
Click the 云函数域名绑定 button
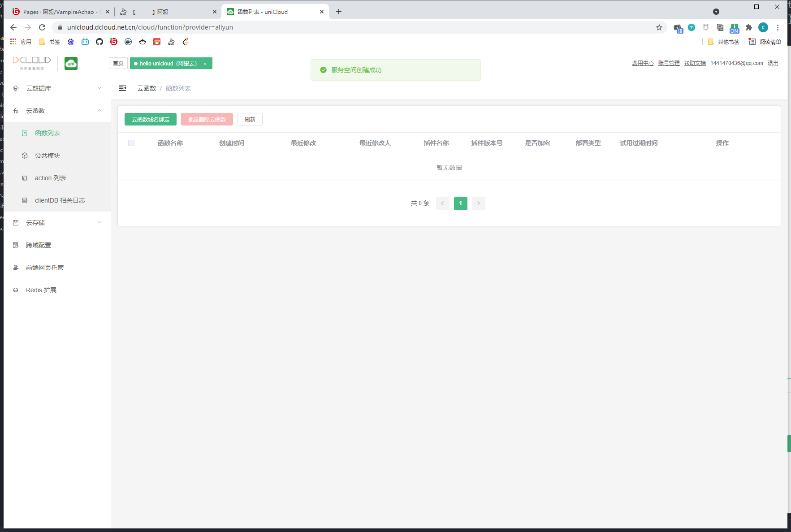(151, 120)
